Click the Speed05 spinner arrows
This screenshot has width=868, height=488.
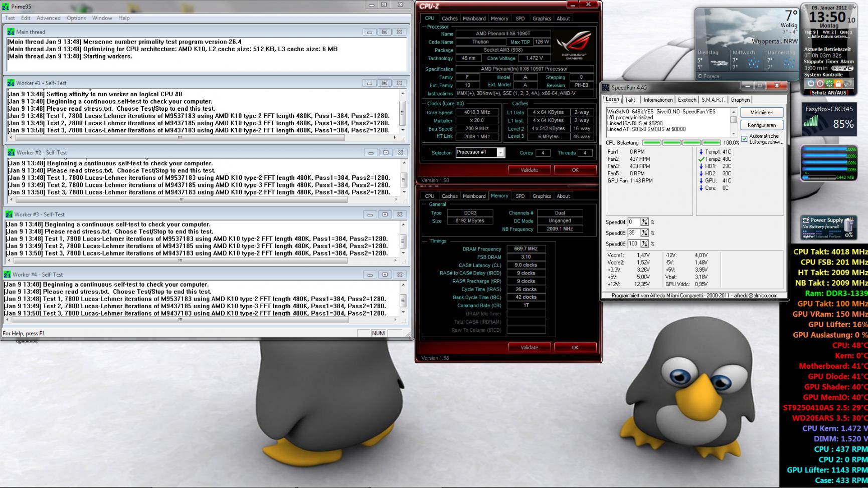(x=644, y=233)
